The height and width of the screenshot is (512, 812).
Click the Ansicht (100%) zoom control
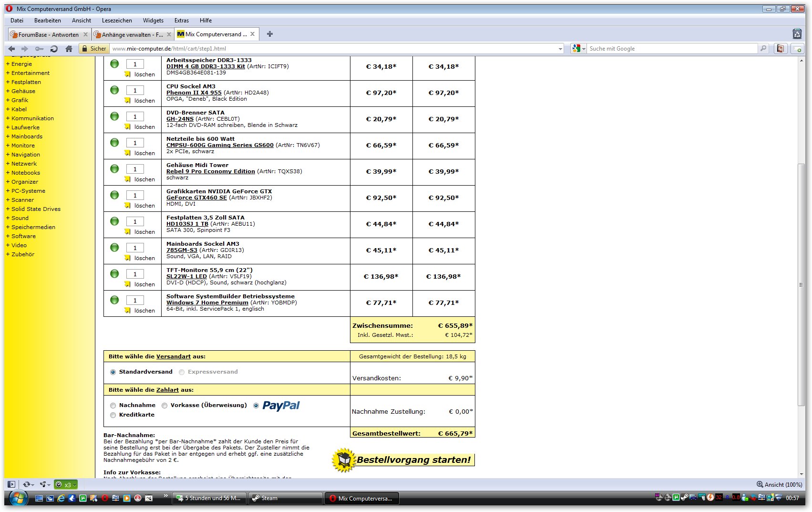[780, 484]
